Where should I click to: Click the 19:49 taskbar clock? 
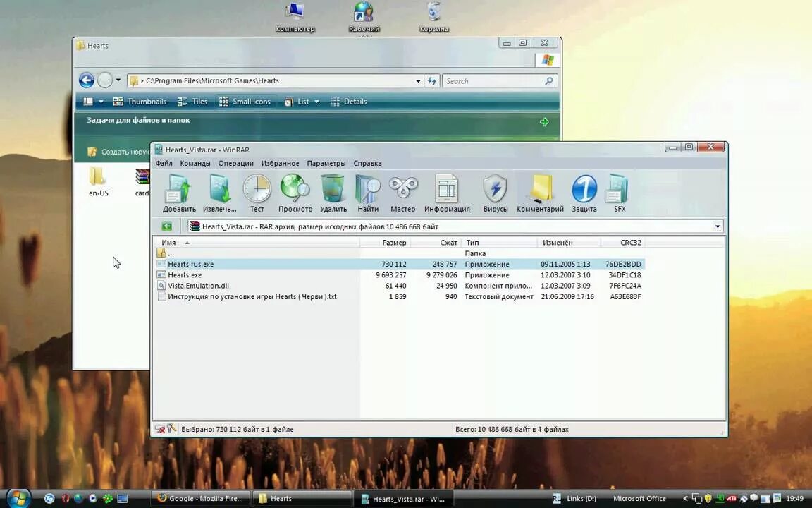794,499
